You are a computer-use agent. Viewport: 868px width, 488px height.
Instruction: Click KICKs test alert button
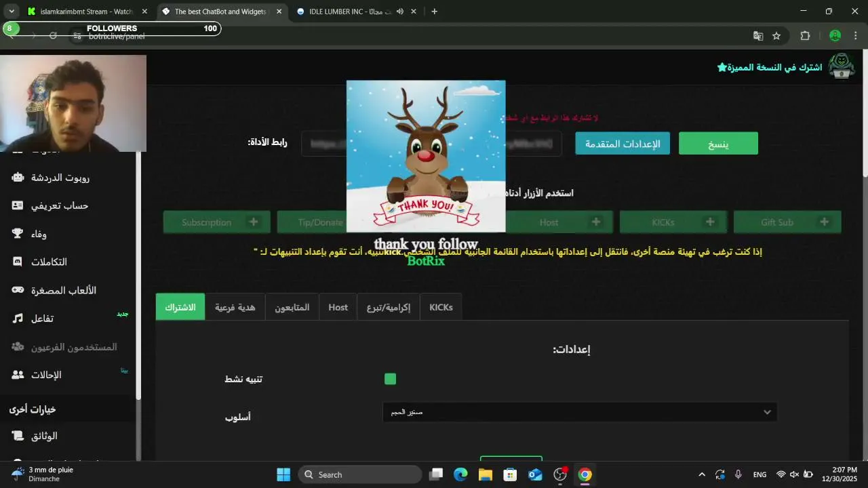[673, 222]
